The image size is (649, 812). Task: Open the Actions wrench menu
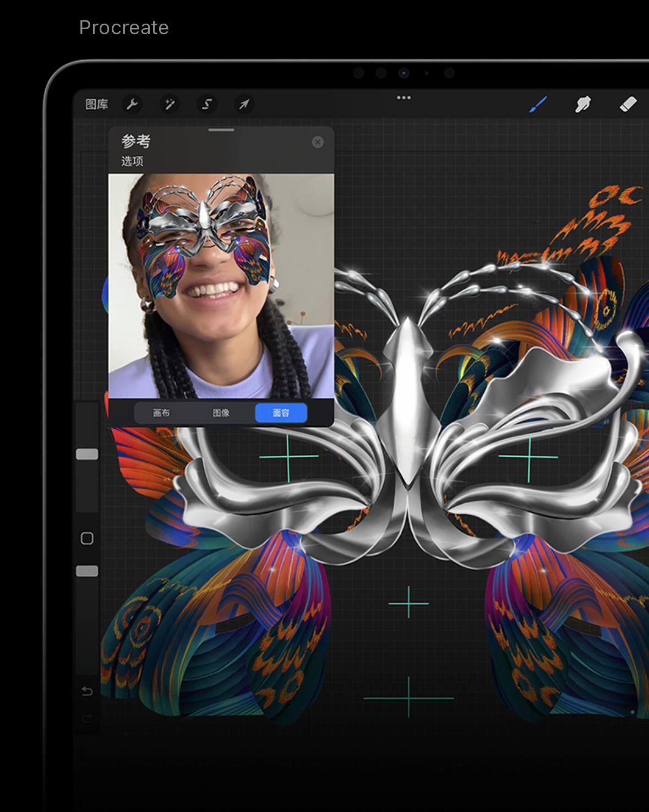point(132,104)
